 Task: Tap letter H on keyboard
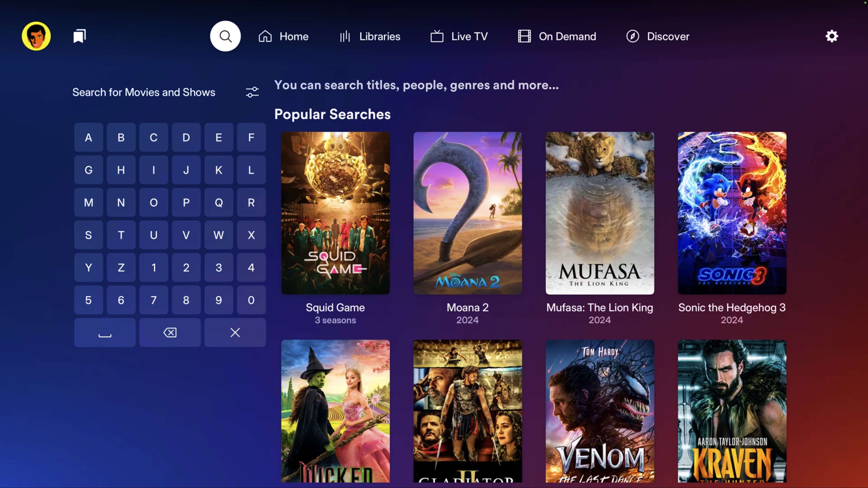click(x=121, y=170)
